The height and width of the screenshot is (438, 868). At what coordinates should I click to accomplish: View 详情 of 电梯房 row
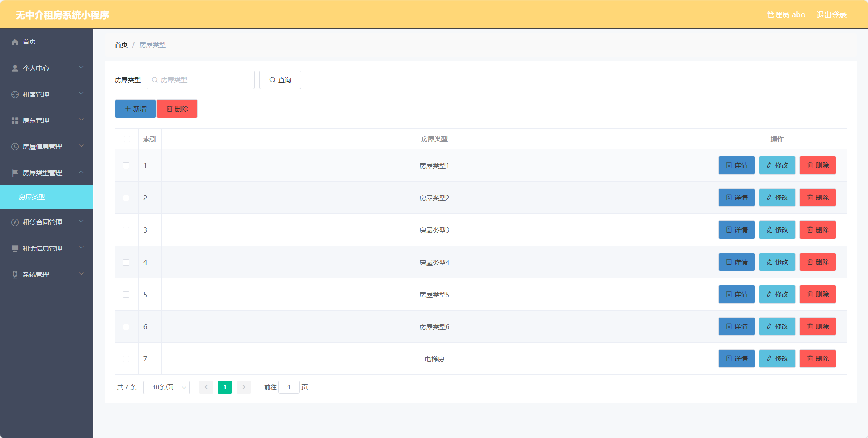click(x=736, y=359)
